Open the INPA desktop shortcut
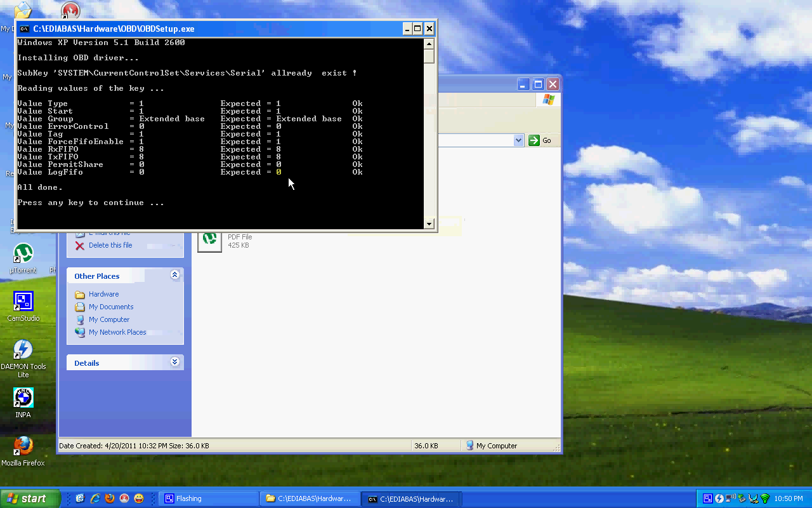This screenshot has width=812, height=508. click(x=23, y=398)
